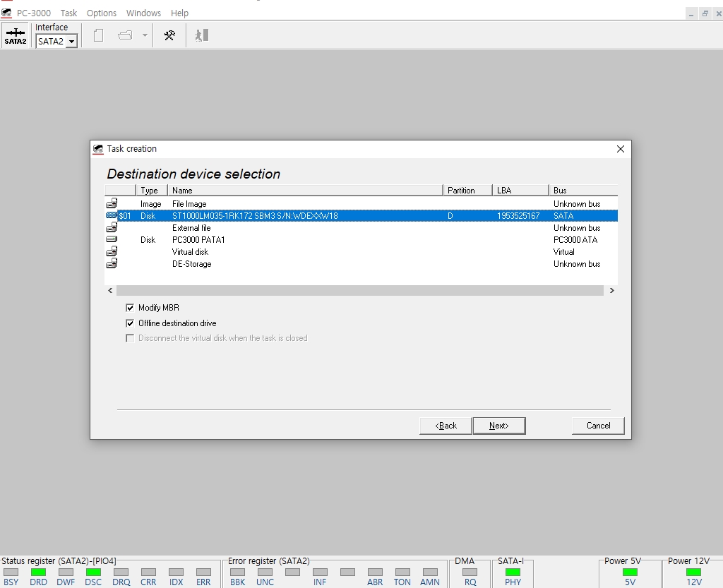
Task: Click the PC3000 ATA bus cell
Action: 575,239
